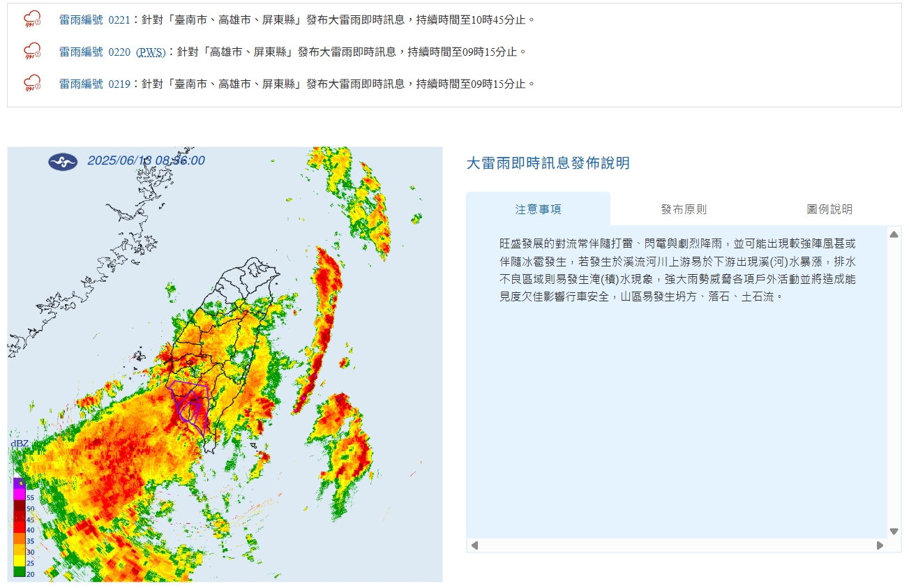This screenshot has width=909, height=588.
Task: Open thunderstorm alert 雷雨編號 0219 link
Action: [94, 84]
